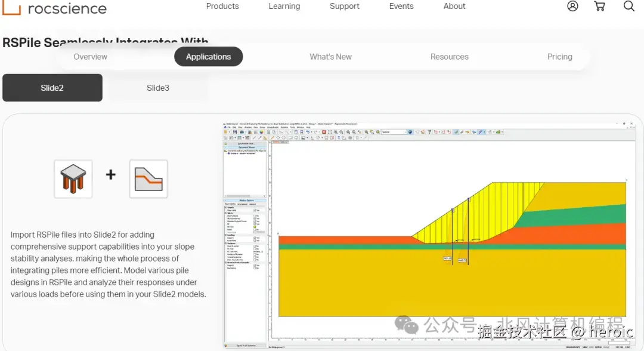Click the globe icon beside the Spencer dropdown
The height and width of the screenshot is (351, 644).
(x=410, y=132)
